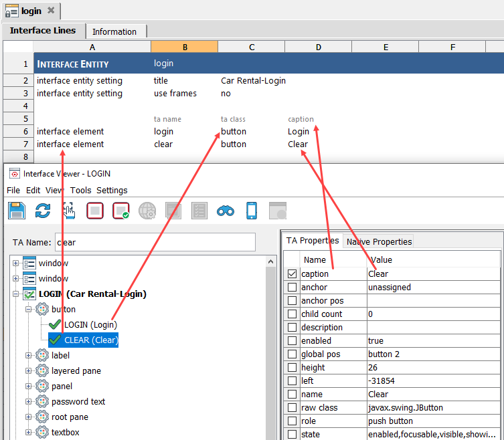Image resolution: width=504 pixels, height=440 pixels.
Task: Select the pointing-hand identify tool
Action: pos(68,211)
